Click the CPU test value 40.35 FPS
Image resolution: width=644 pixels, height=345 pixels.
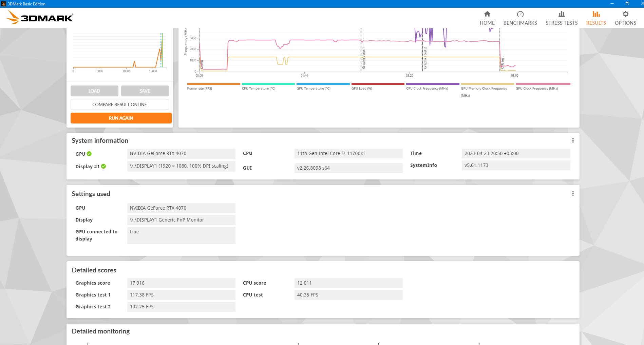348,295
